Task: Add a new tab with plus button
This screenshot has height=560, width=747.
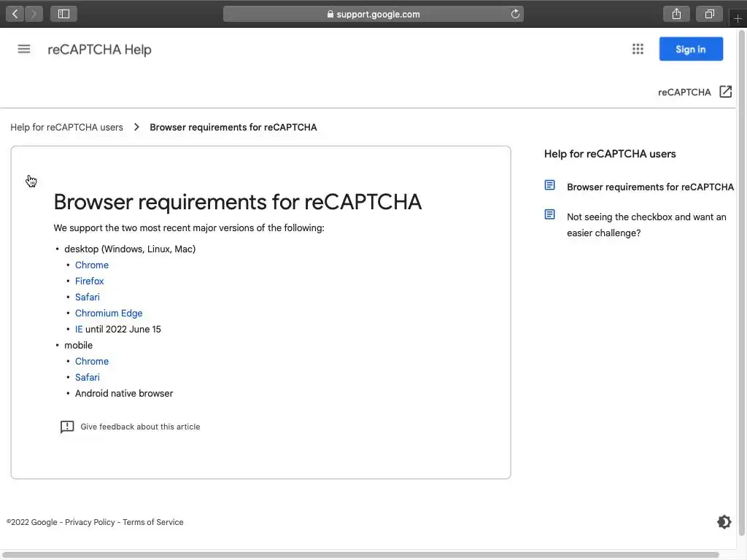Action: tap(738, 18)
